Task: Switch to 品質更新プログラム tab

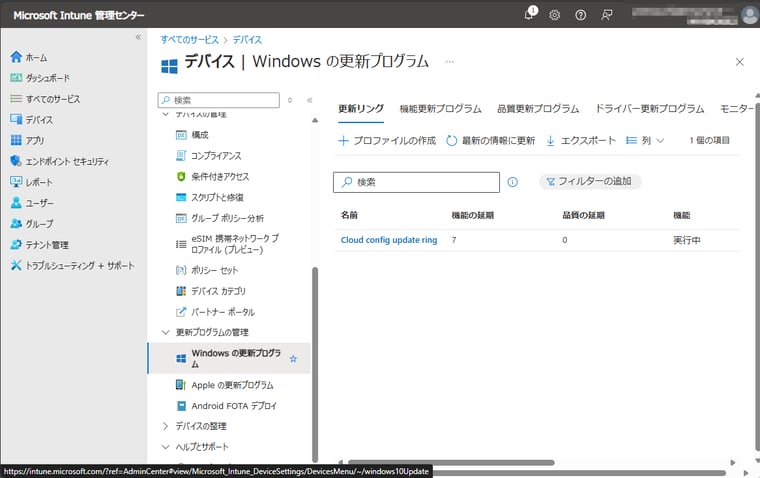Action: (x=538, y=108)
